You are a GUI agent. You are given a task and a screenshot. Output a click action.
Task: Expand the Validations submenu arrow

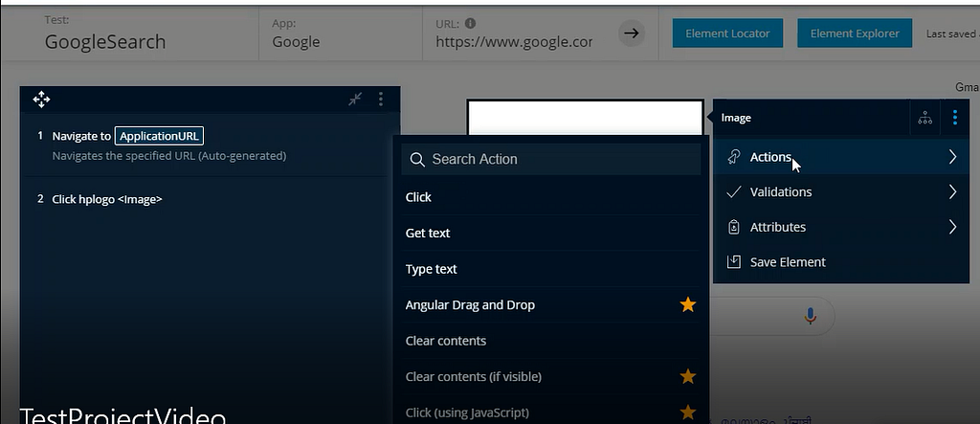[x=952, y=192]
